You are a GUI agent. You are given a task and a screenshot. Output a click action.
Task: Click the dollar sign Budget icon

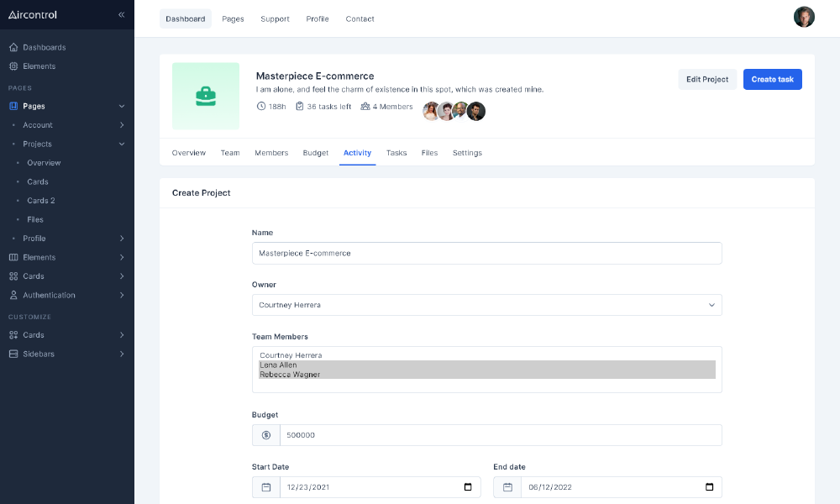click(x=266, y=435)
